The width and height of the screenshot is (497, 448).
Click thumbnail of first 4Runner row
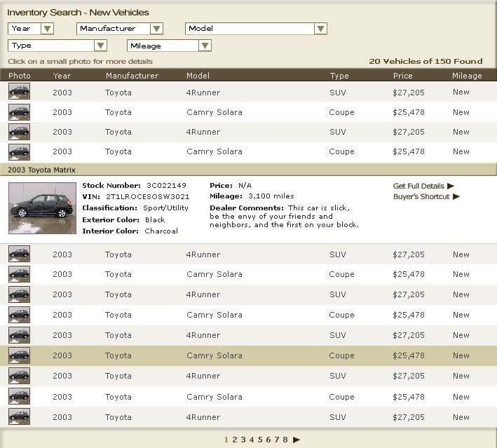[20, 91]
